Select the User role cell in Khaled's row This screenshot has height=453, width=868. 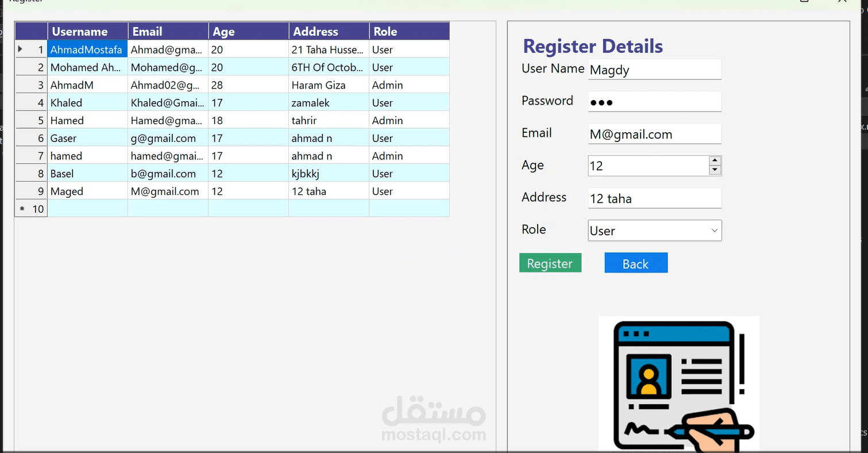pos(409,103)
